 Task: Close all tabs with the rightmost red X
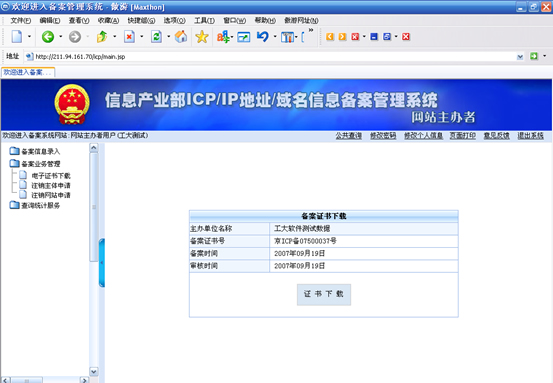point(406,37)
